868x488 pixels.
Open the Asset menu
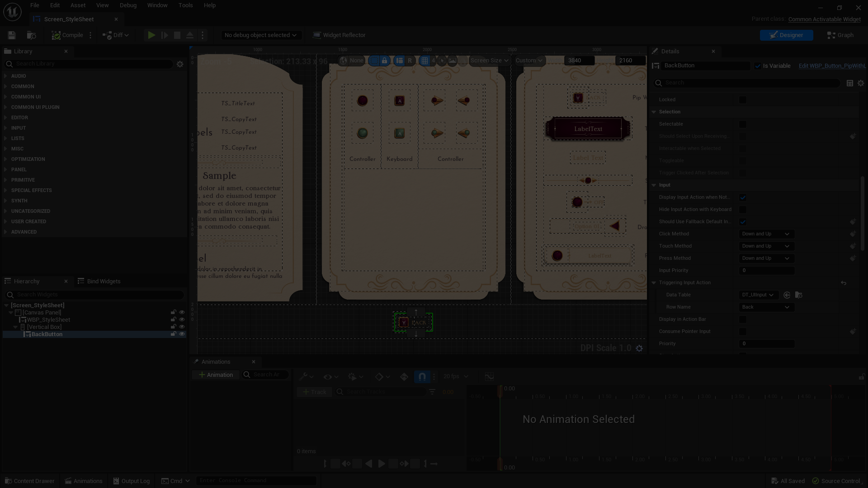pos(78,5)
